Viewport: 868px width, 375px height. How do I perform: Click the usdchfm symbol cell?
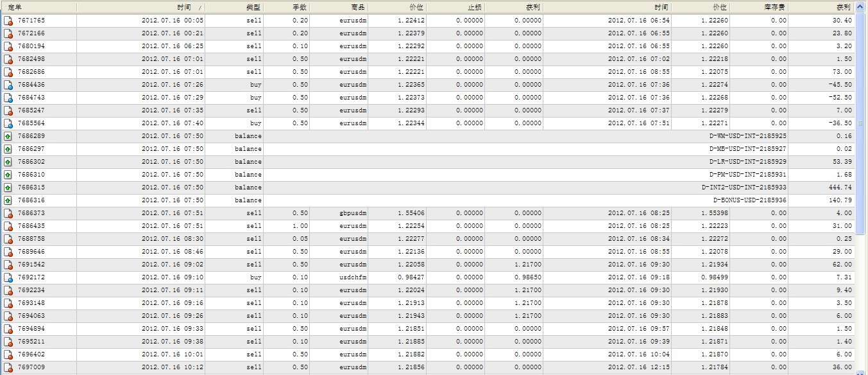(x=353, y=277)
